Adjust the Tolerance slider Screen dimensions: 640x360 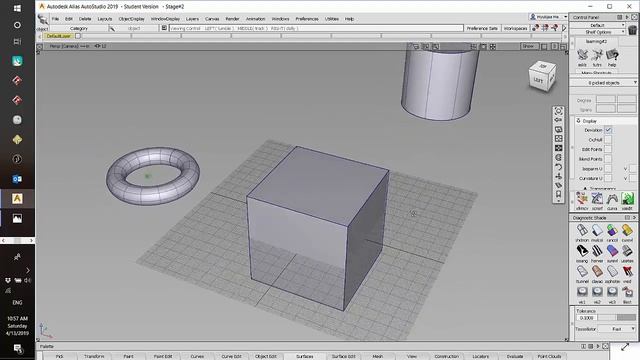618,318
